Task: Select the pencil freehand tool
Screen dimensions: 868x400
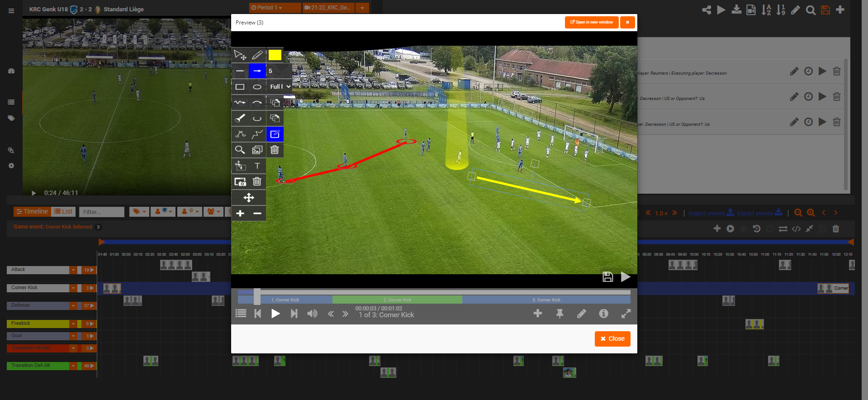Action: [257, 55]
